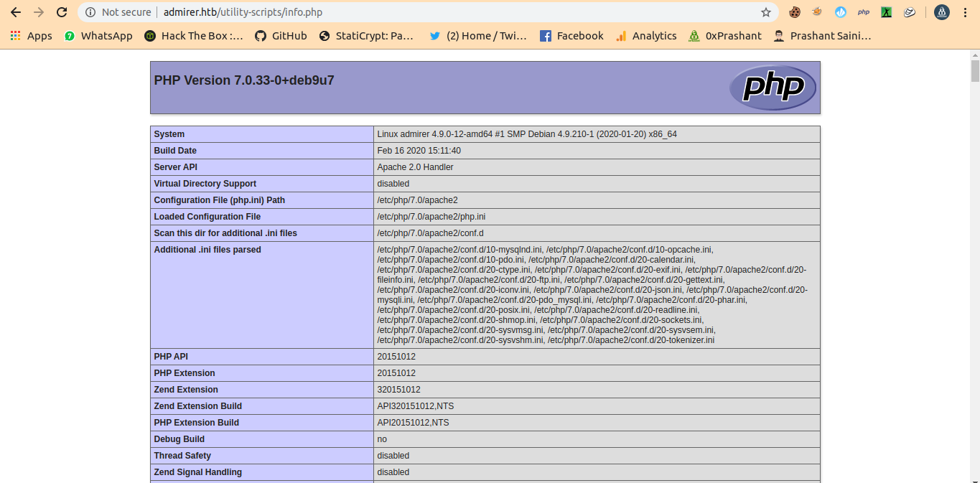Open the StatiCrypt bookmark
The width and height of the screenshot is (980, 483).
[366, 36]
